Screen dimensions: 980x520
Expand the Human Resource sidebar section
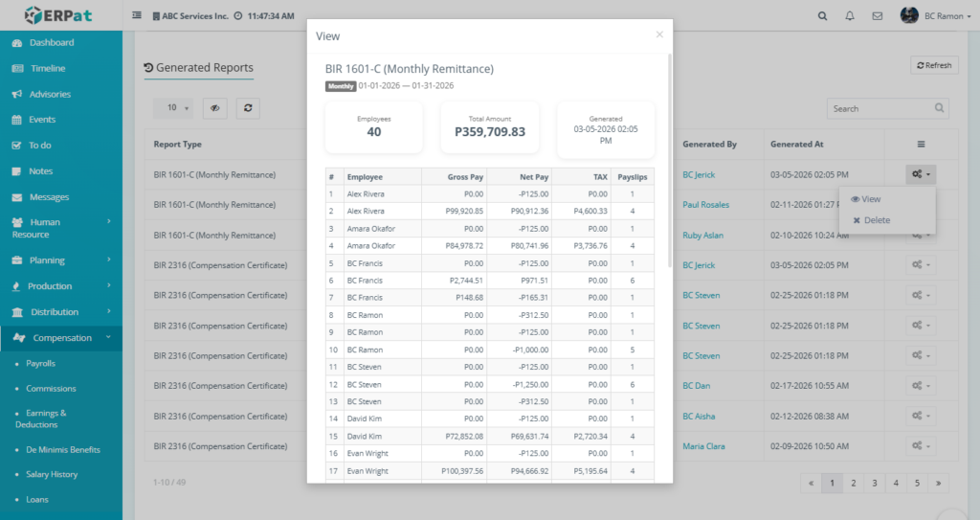coord(60,228)
